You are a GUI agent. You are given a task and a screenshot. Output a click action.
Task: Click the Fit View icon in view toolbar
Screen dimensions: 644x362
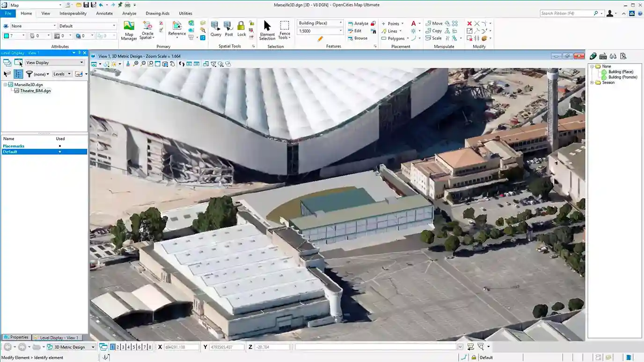point(158,64)
